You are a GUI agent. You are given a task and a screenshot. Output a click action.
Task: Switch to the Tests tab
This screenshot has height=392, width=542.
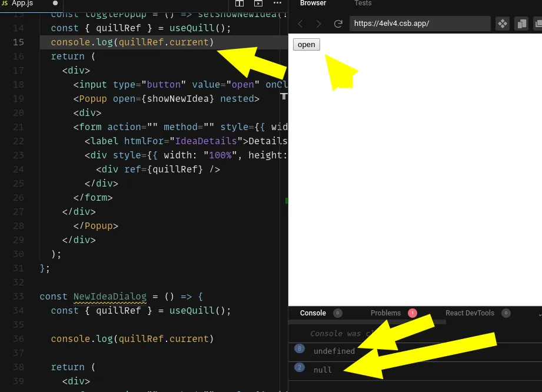click(x=363, y=4)
